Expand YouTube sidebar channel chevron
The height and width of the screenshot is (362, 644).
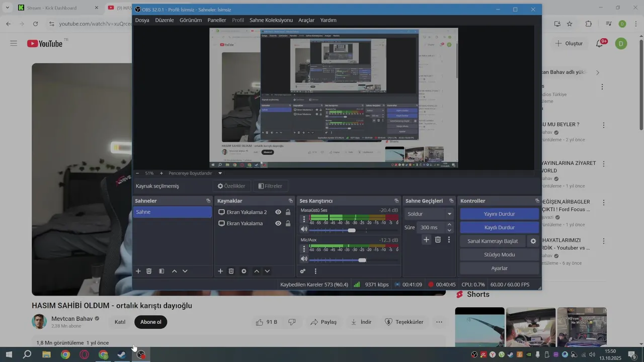[x=598, y=72]
